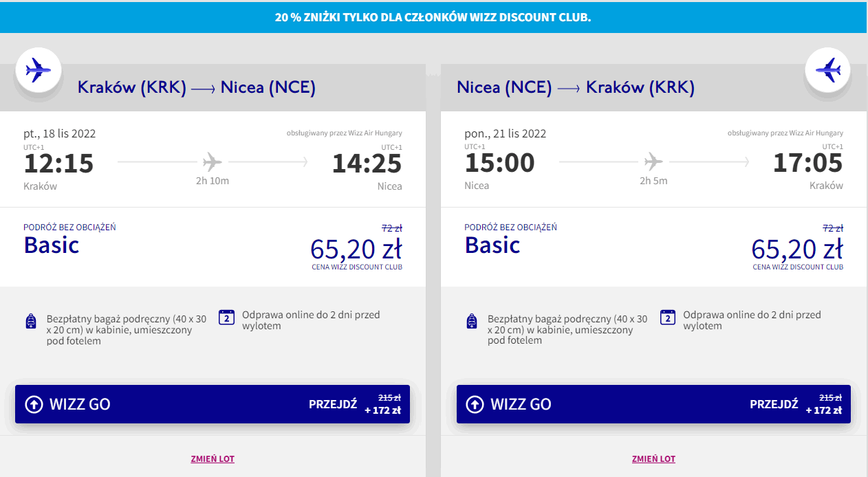Click the return Basic fare 65,20 zł price
The image size is (868, 477).
pyautogui.click(x=797, y=248)
